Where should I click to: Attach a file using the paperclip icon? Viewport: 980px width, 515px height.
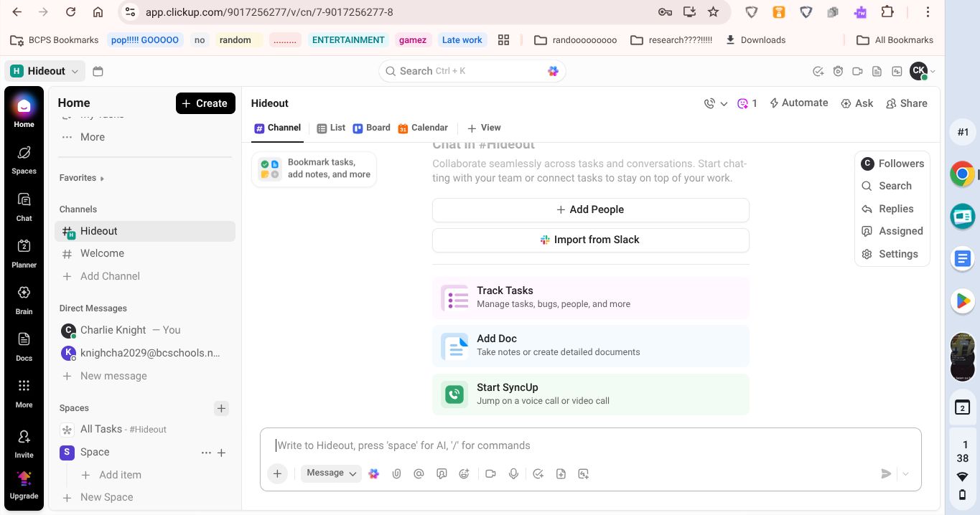click(x=396, y=473)
